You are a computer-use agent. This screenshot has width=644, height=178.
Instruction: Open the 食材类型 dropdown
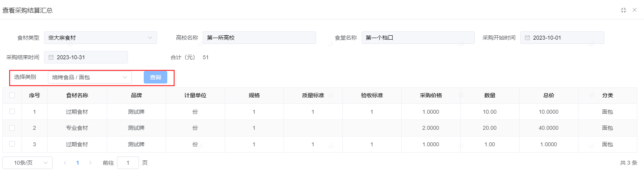click(101, 38)
